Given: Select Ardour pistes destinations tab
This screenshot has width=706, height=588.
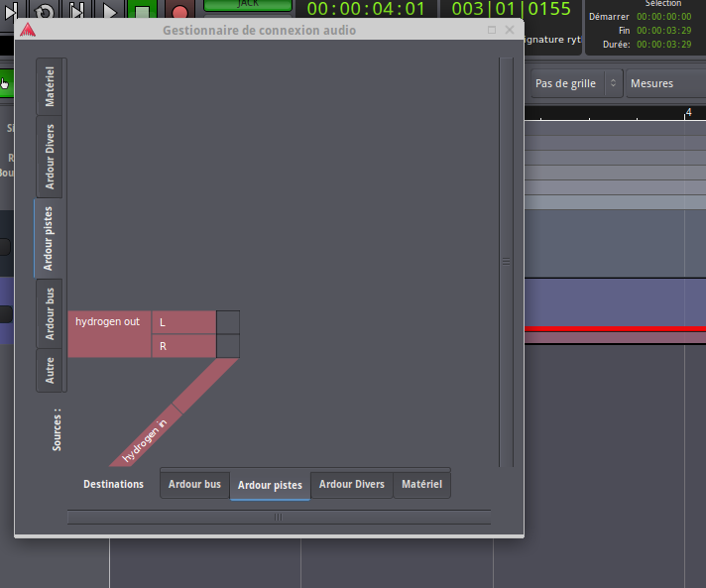Looking at the screenshot, I should coord(270,485).
